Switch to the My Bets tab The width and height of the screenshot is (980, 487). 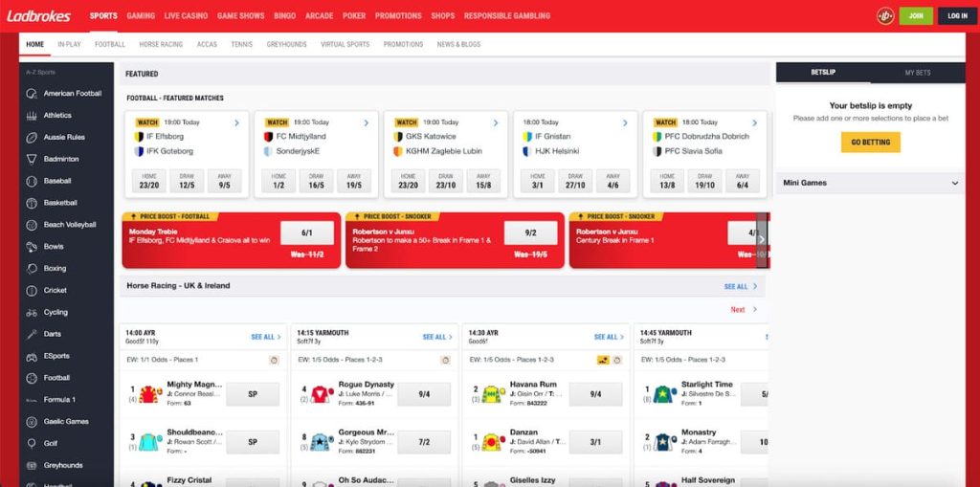point(917,73)
